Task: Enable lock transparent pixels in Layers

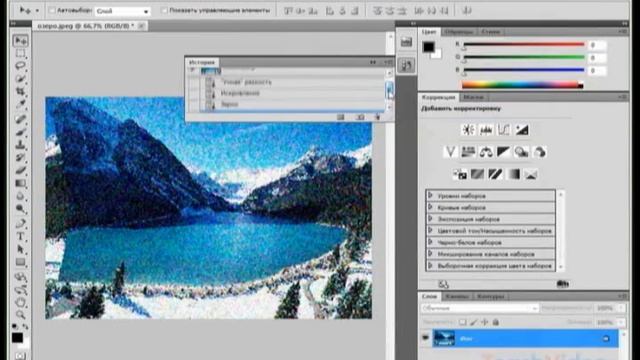Action: coord(462,322)
